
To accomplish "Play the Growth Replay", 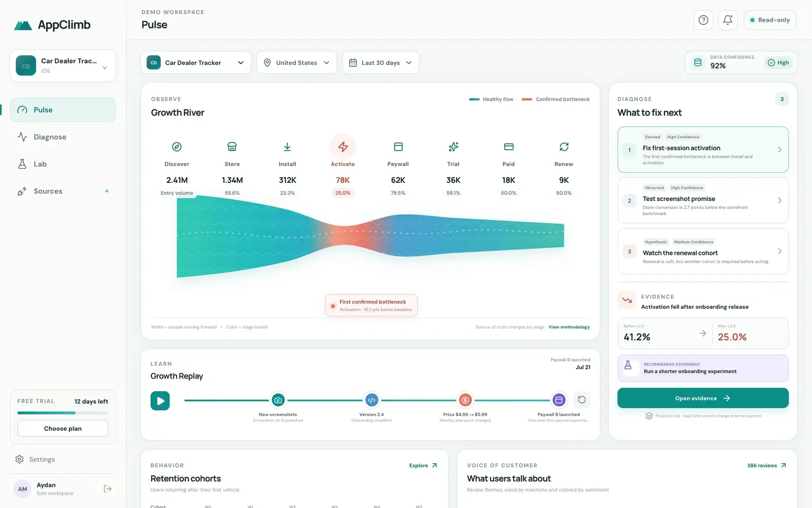I will point(160,401).
